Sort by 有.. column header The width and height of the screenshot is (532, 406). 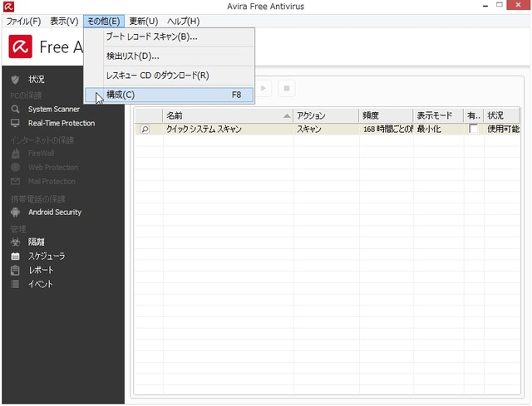point(474,115)
